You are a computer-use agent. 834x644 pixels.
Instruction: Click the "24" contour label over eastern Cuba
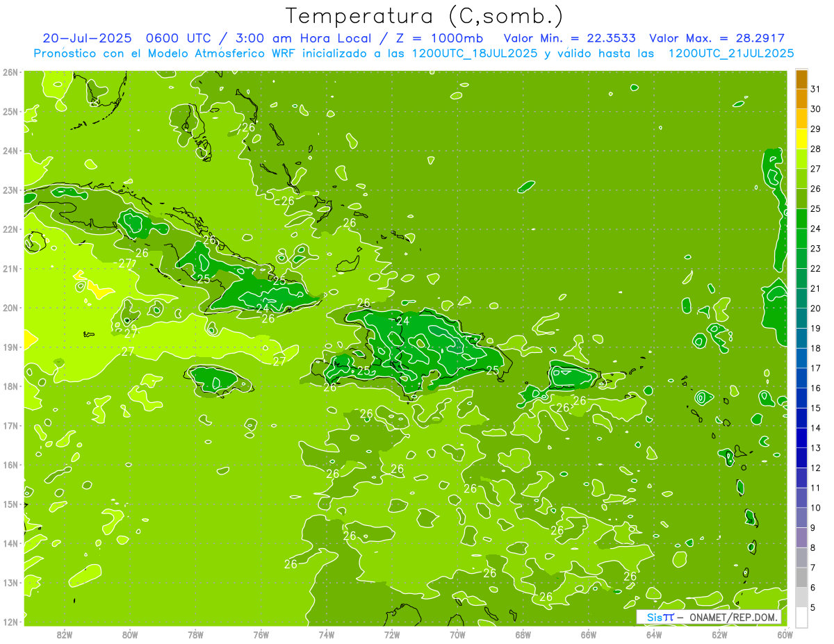263,308
